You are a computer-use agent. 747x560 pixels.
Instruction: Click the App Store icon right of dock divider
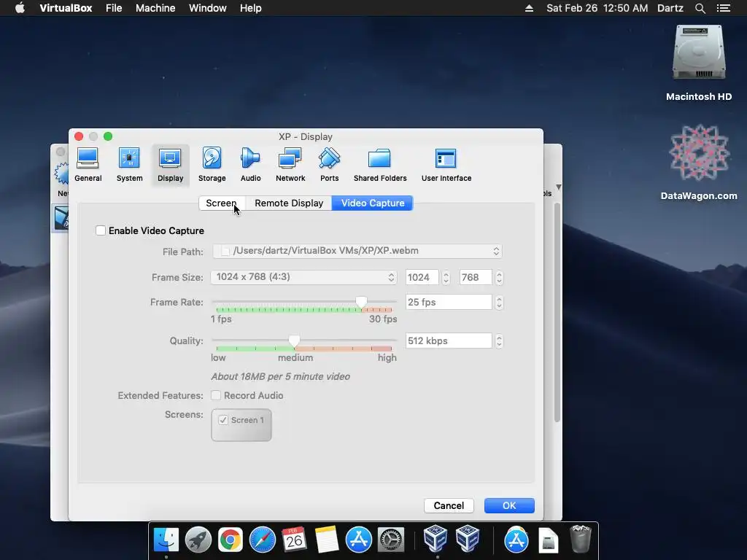[x=516, y=540]
